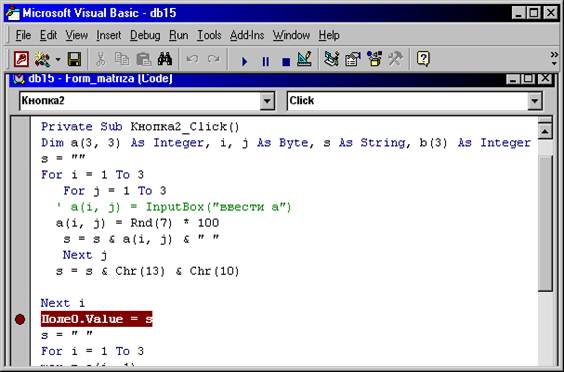Click the For j = 1 To 3 line

115,191
